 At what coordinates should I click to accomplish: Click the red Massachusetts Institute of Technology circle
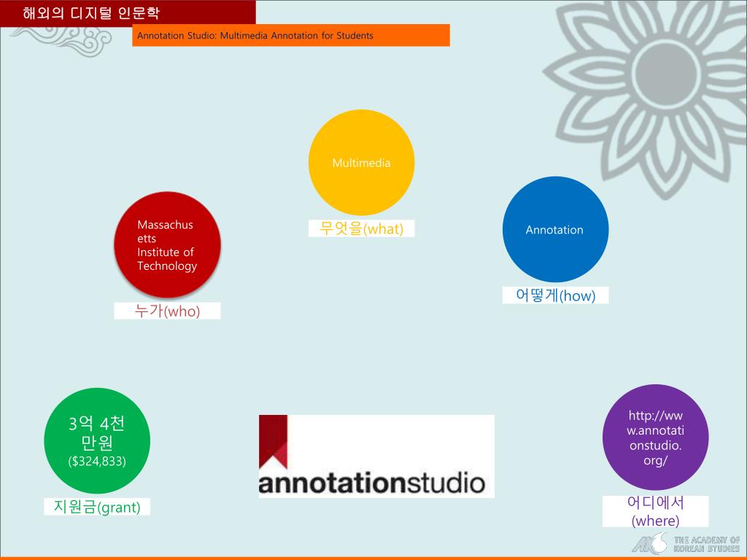(167, 245)
